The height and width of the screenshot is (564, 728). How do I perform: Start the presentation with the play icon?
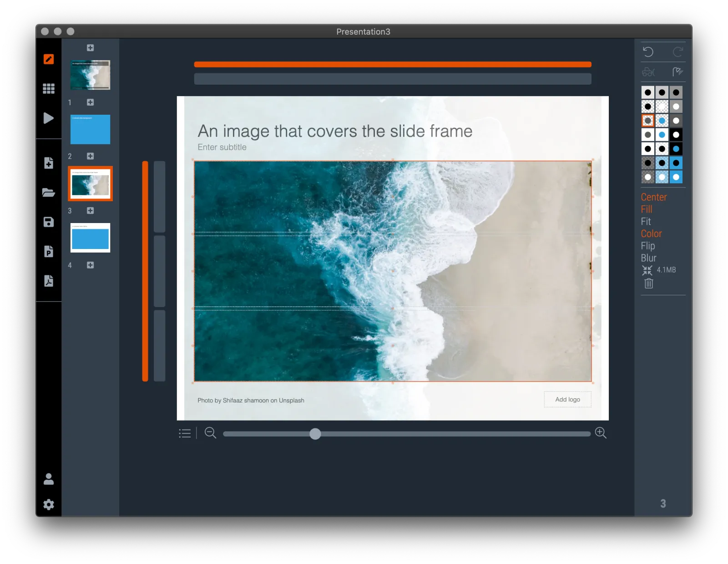[x=49, y=118]
